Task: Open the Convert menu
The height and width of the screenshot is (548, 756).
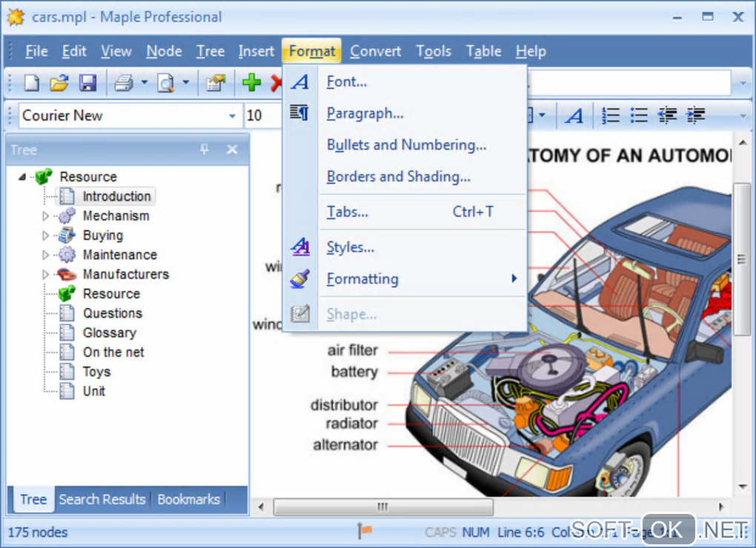Action: (x=375, y=51)
